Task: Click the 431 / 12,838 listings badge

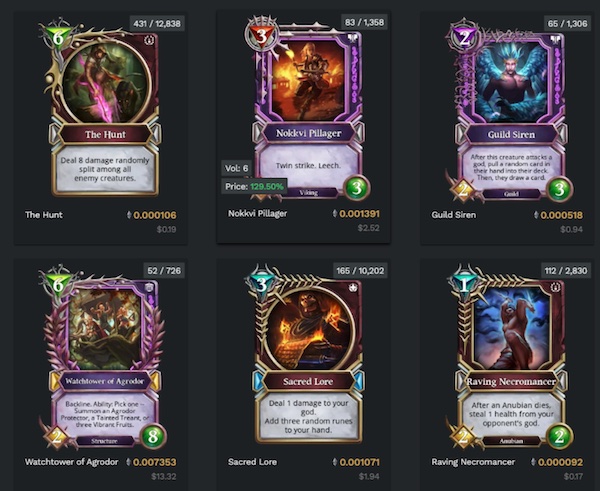Action: [x=157, y=23]
